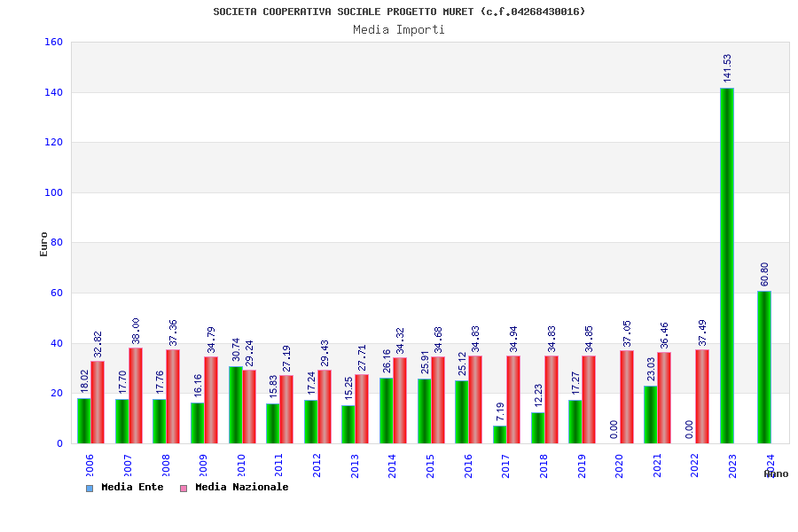The height and width of the screenshot is (532, 798).
Task: Click the Media Importi subtitle
Action: tap(399, 29)
